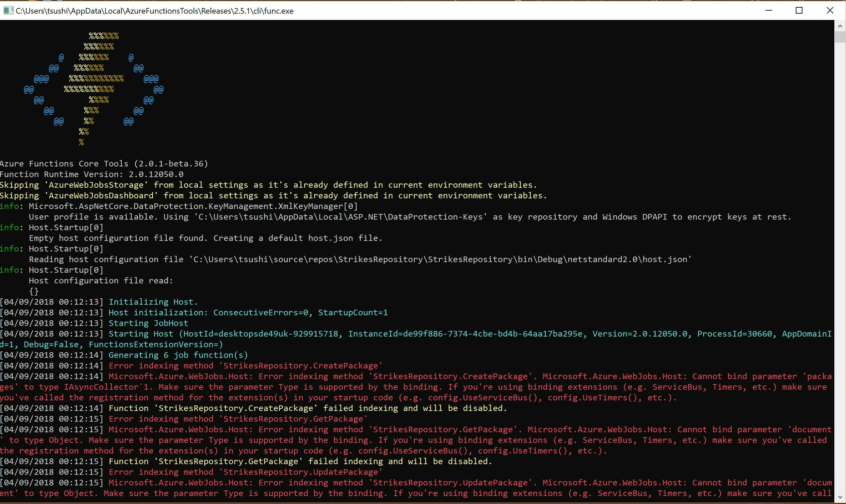Click the scrollbar up arrow
The width and height of the screenshot is (846, 504).
(x=840, y=26)
